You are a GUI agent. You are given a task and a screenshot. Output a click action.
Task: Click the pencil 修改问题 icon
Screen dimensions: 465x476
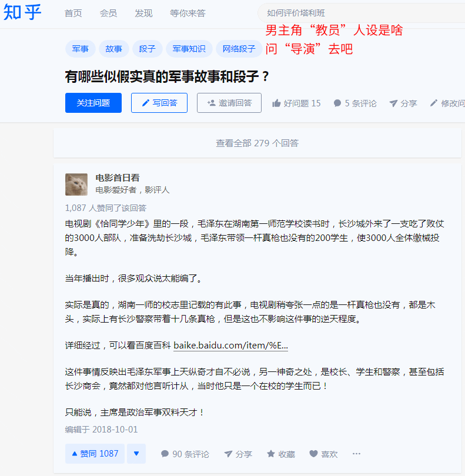[434, 103]
